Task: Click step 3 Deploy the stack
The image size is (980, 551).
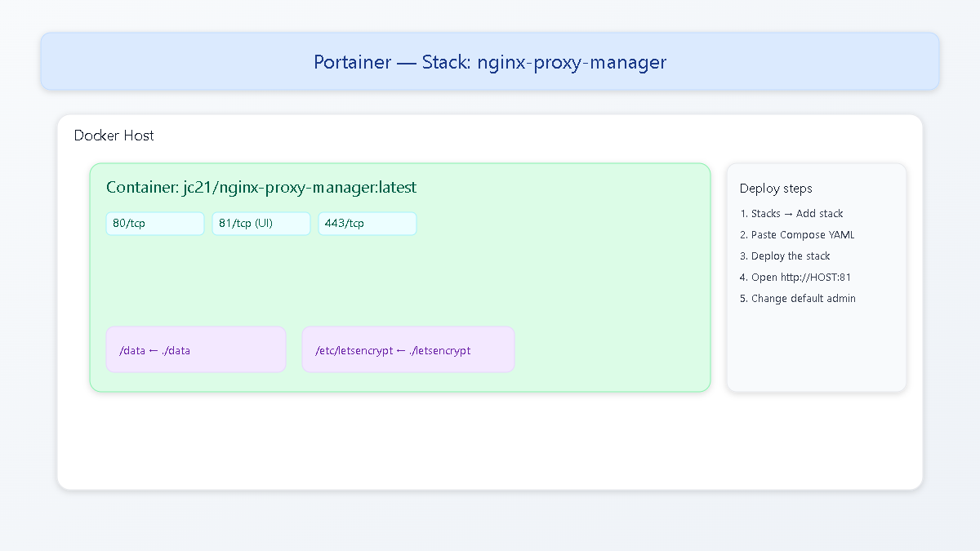Action: click(x=785, y=256)
